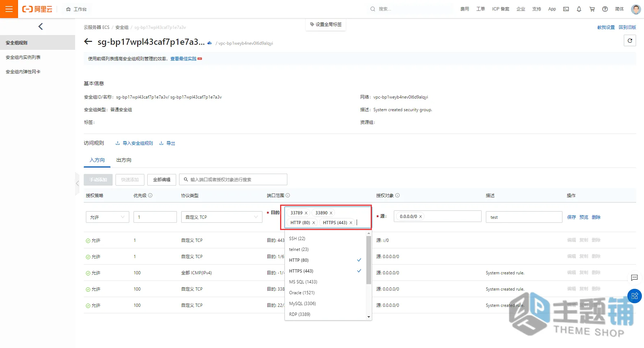Select SSH (22) from port list

click(x=325, y=239)
